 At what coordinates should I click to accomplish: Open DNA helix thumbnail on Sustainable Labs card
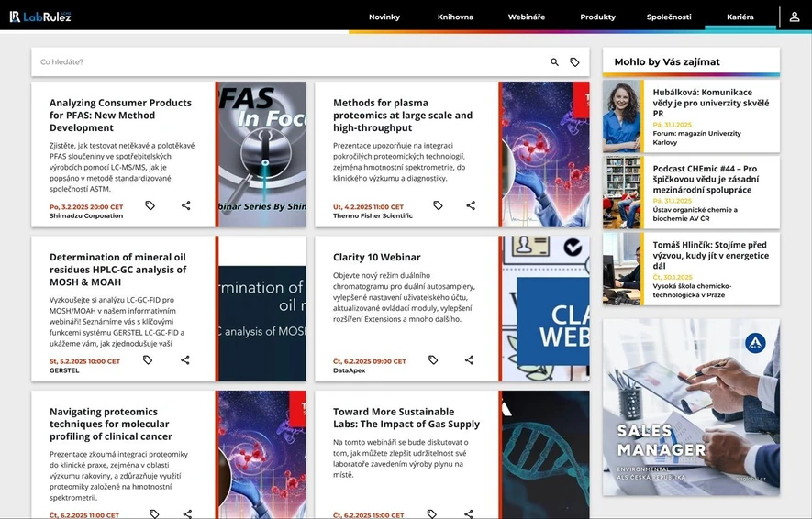[x=546, y=455]
